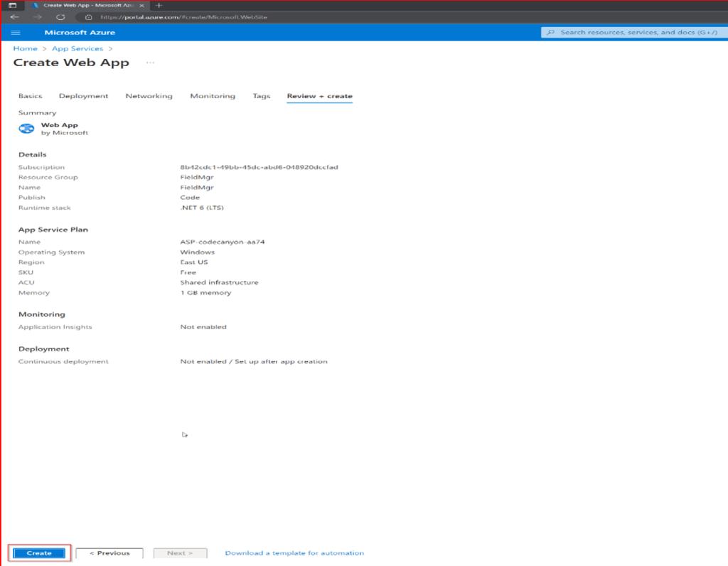728x566 pixels.
Task: Click the Continuous deployment value text
Action: coord(254,362)
